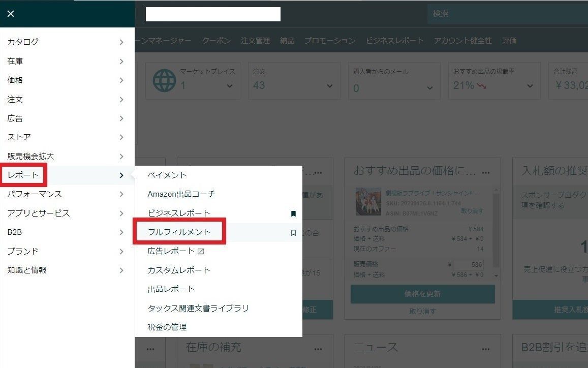The height and width of the screenshot is (368, 588).
Task: Open 納品 in the top navigation
Action: [x=287, y=41]
